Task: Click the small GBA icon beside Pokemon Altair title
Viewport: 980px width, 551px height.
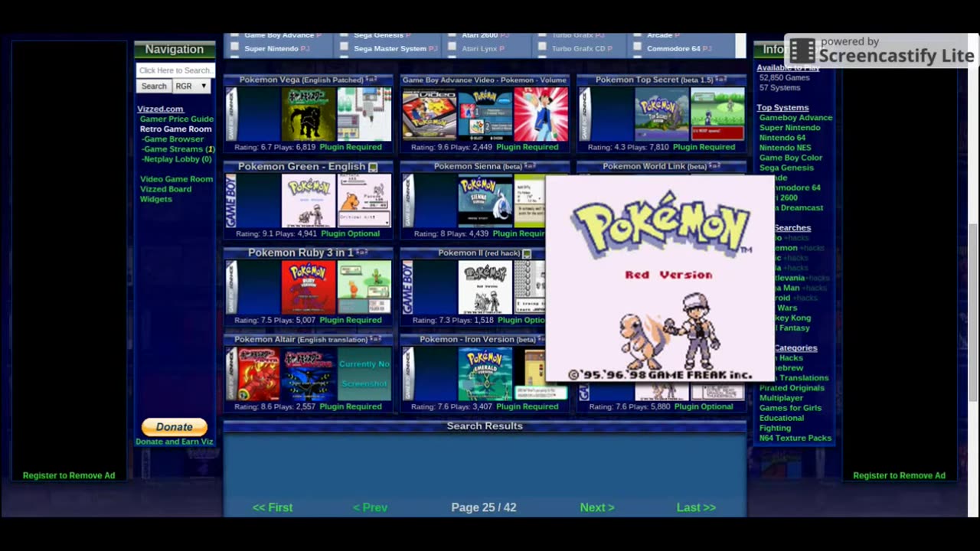Action: (x=376, y=339)
